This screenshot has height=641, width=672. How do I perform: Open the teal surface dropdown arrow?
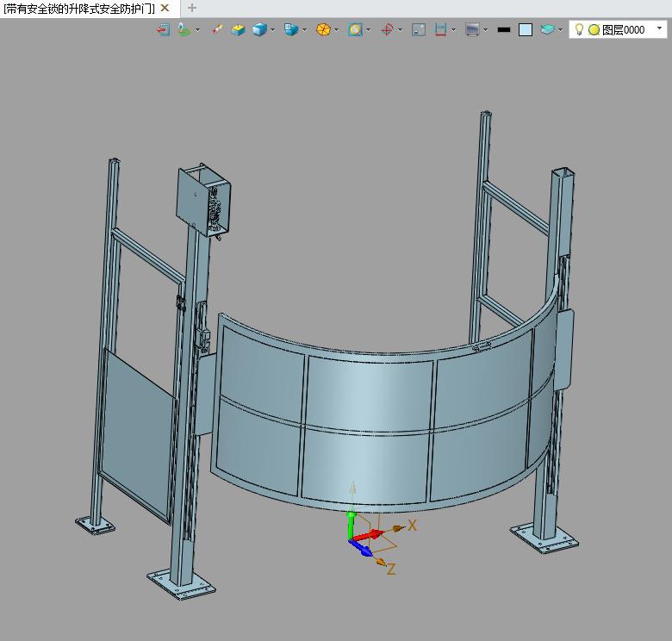560,30
